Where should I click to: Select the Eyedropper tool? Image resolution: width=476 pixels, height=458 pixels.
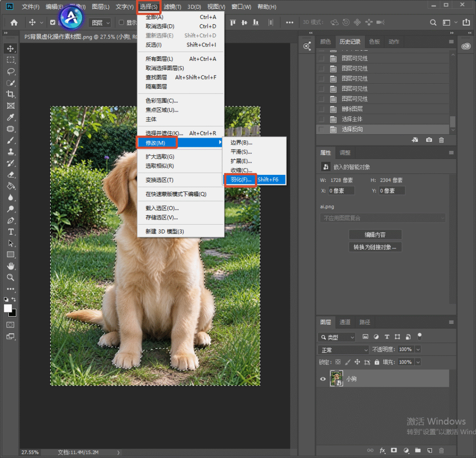point(11,117)
